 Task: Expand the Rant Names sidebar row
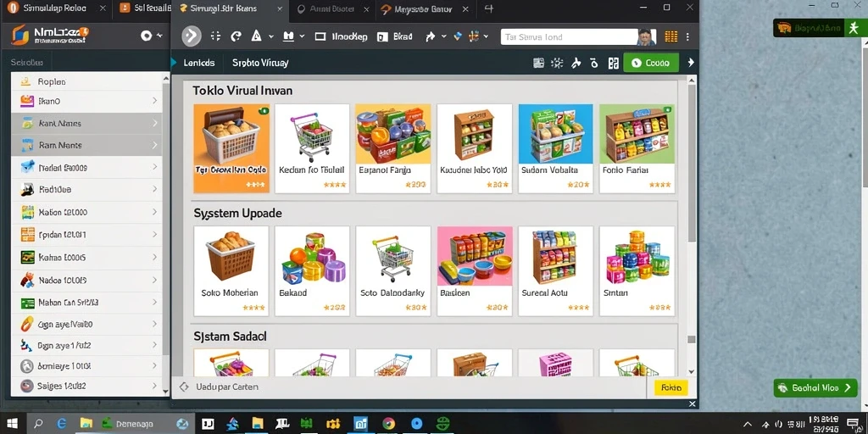click(x=87, y=124)
